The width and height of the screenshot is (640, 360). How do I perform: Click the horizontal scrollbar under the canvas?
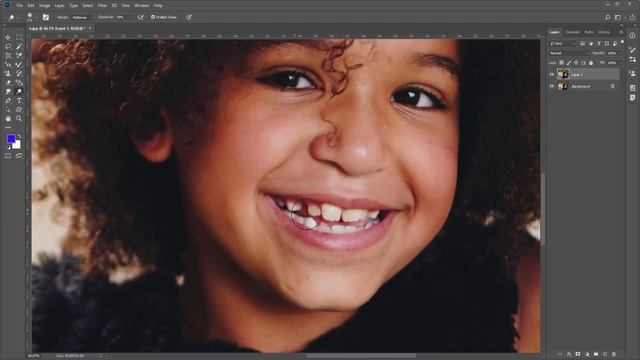[361, 356]
